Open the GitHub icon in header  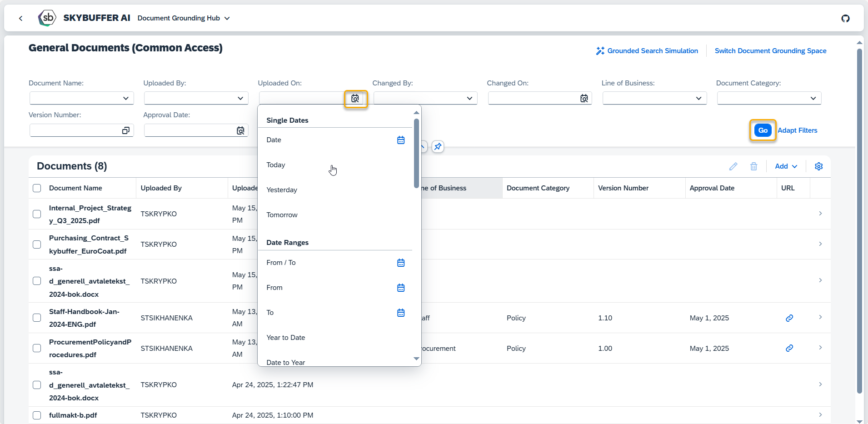[x=845, y=18]
